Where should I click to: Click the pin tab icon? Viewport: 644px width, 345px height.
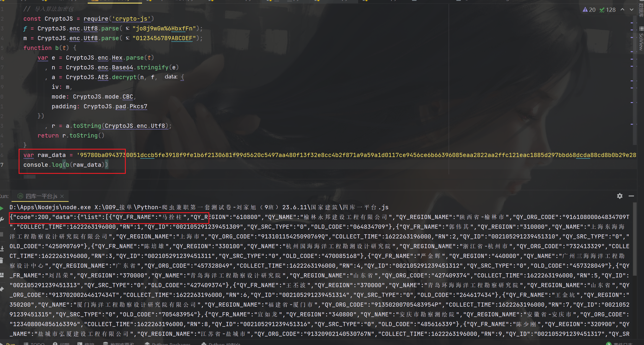2,289
